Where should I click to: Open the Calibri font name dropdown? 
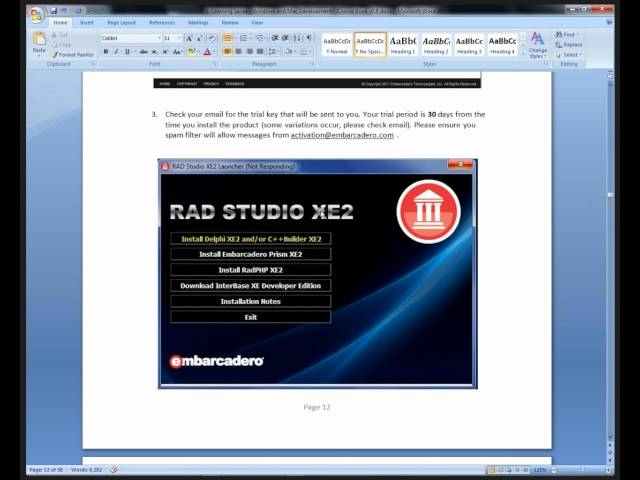click(159, 38)
